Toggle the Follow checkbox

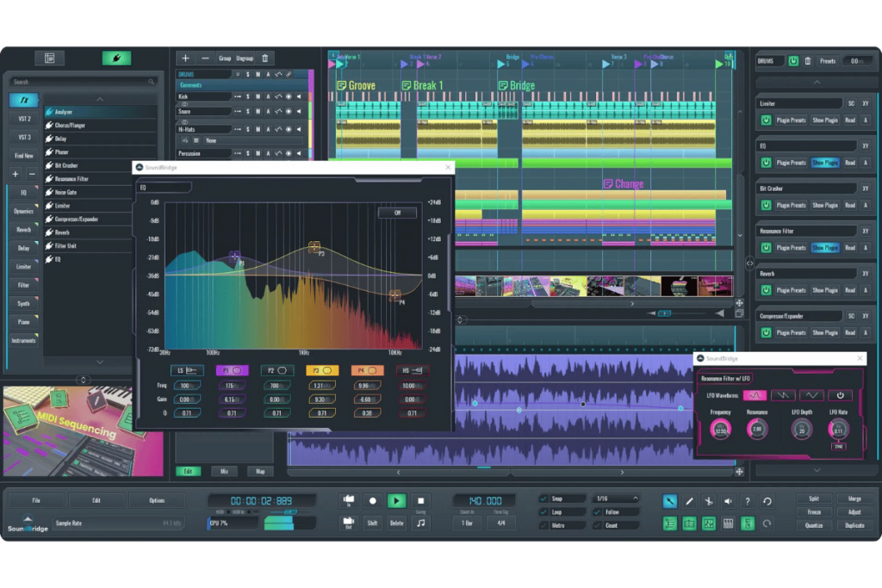(x=598, y=512)
